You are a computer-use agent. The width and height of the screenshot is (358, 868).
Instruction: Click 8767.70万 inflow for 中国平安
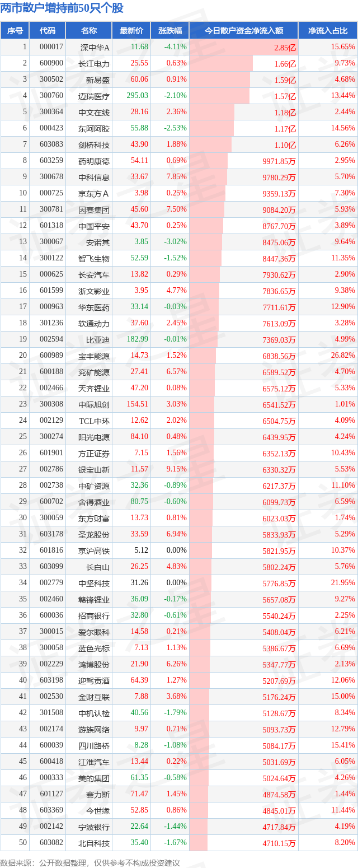(x=279, y=226)
